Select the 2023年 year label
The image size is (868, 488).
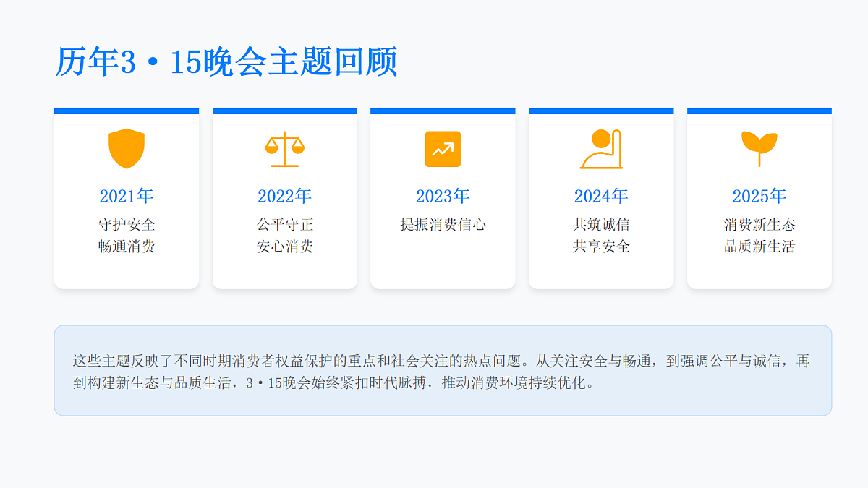tap(443, 196)
